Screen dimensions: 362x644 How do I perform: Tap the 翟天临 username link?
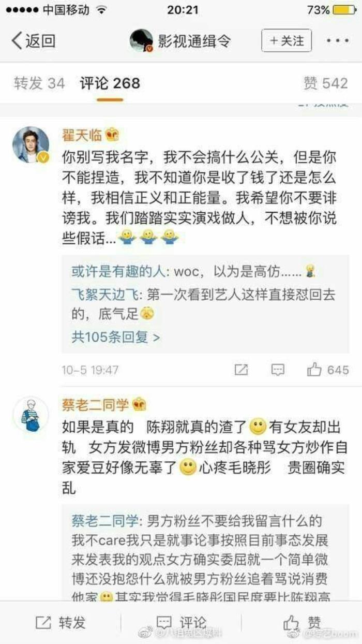pyautogui.click(x=82, y=135)
